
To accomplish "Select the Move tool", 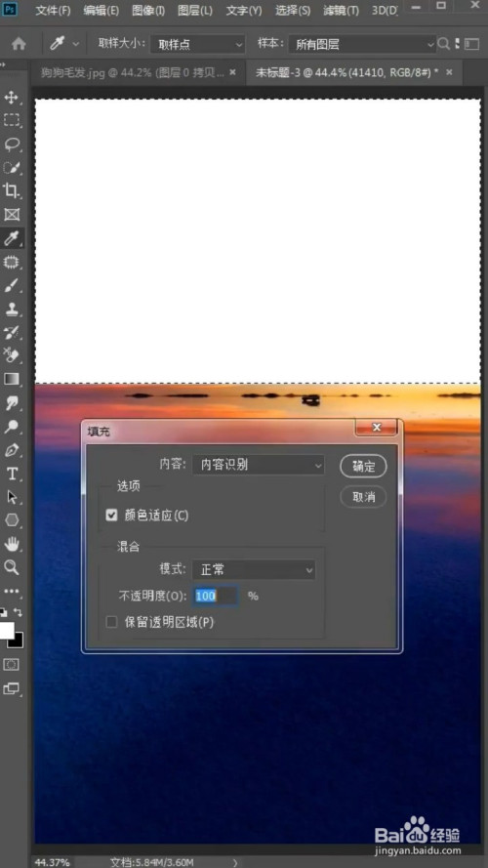I will click(x=11, y=98).
